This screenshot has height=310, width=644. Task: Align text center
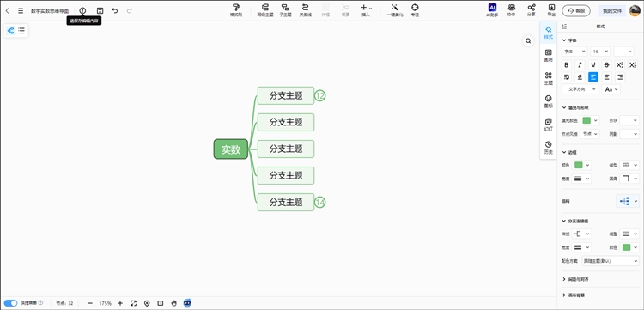pos(606,76)
